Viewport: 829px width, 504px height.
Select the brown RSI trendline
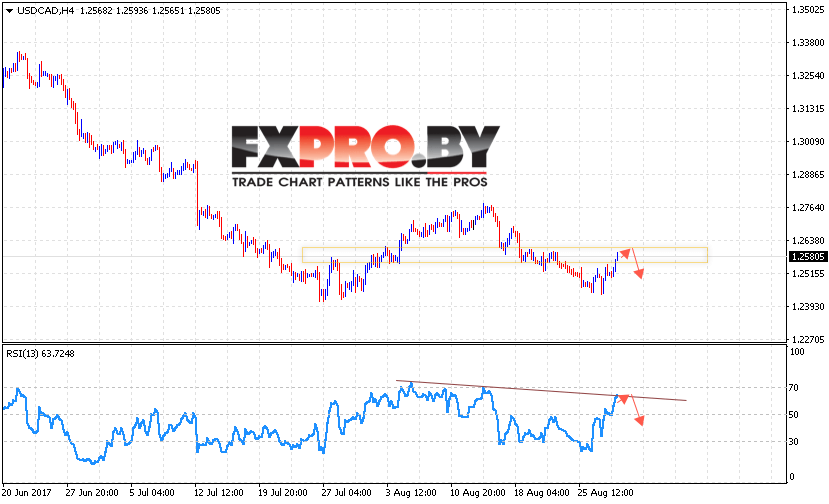pos(541,390)
